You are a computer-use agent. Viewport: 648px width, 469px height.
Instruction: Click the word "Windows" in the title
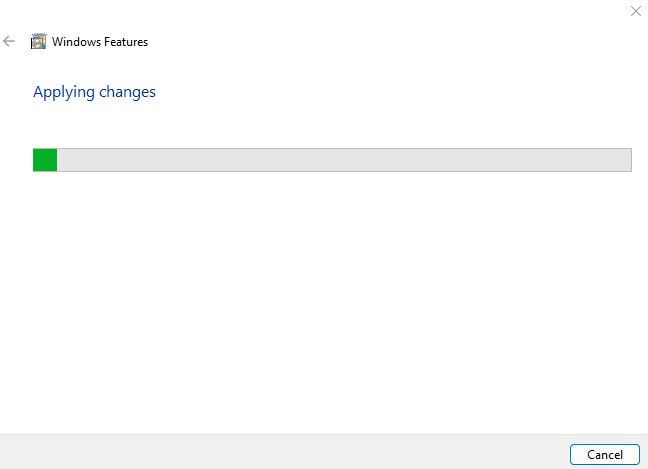(x=76, y=42)
